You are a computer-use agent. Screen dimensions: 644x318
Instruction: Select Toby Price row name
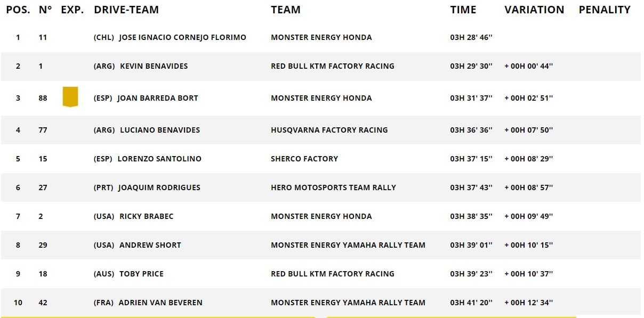pyautogui.click(x=141, y=274)
